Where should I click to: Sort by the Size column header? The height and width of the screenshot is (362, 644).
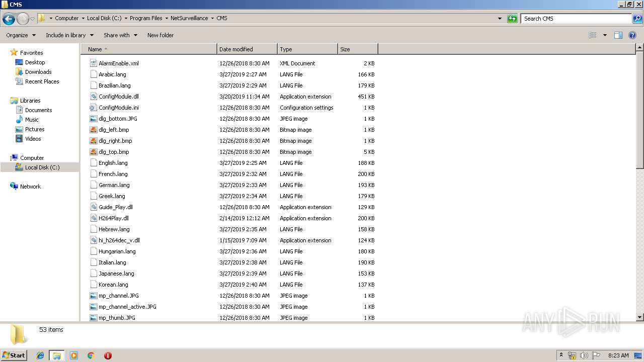(x=358, y=49)
